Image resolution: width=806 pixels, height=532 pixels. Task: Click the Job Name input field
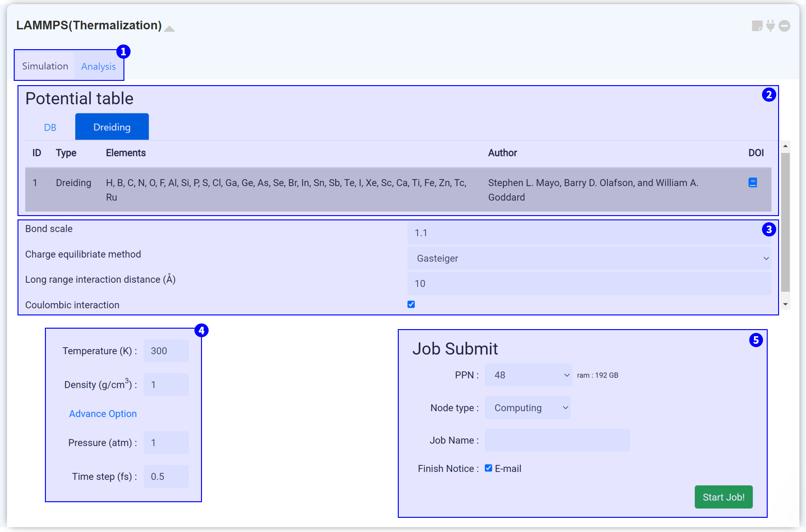[557, 440]
